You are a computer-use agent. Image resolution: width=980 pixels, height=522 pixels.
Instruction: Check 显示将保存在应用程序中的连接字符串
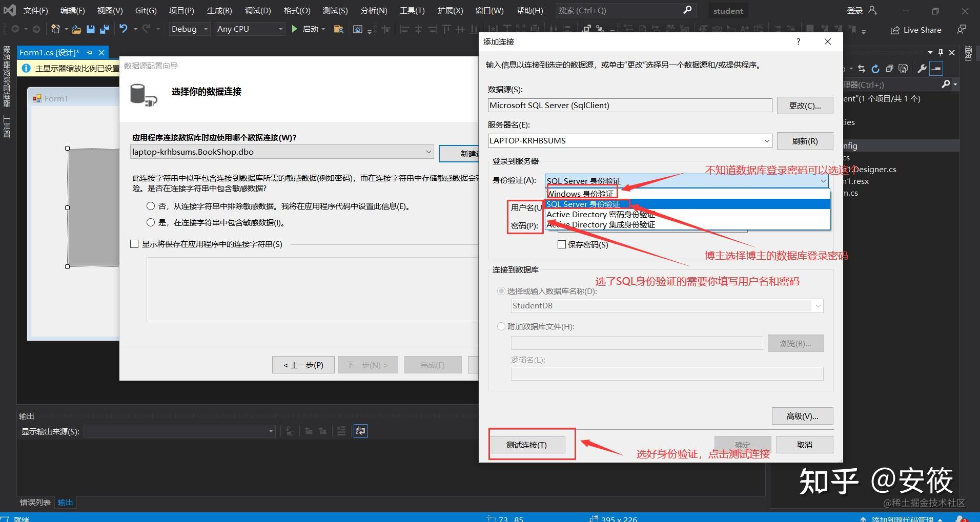(x=134, y=244)
